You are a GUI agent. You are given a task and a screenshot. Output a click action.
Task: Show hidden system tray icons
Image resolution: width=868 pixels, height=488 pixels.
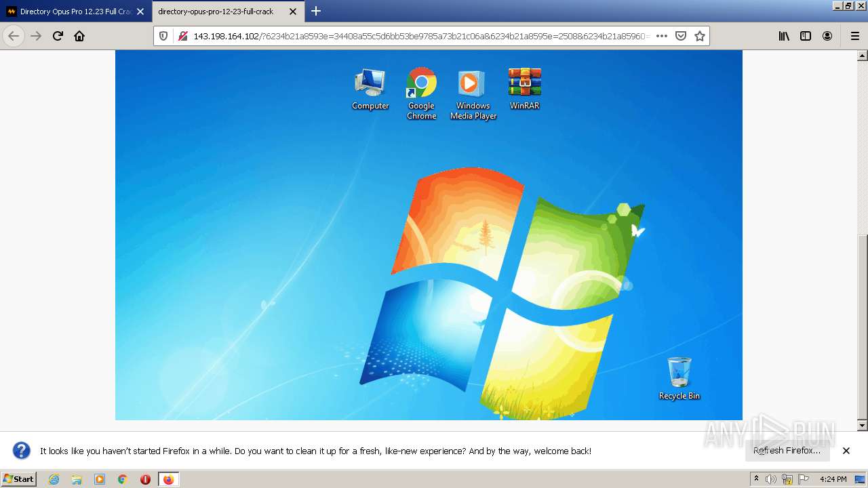[x=756, y=479]
